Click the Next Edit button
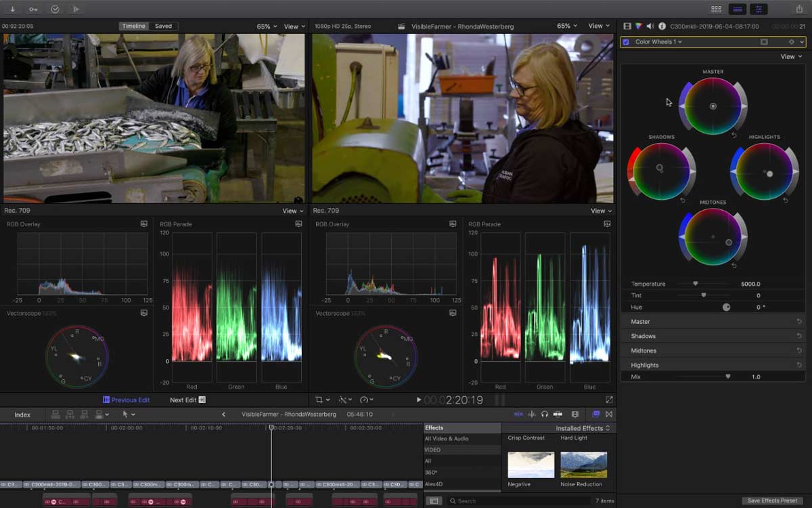The height and width of the screenshot is (508, 812). point(187,400)
